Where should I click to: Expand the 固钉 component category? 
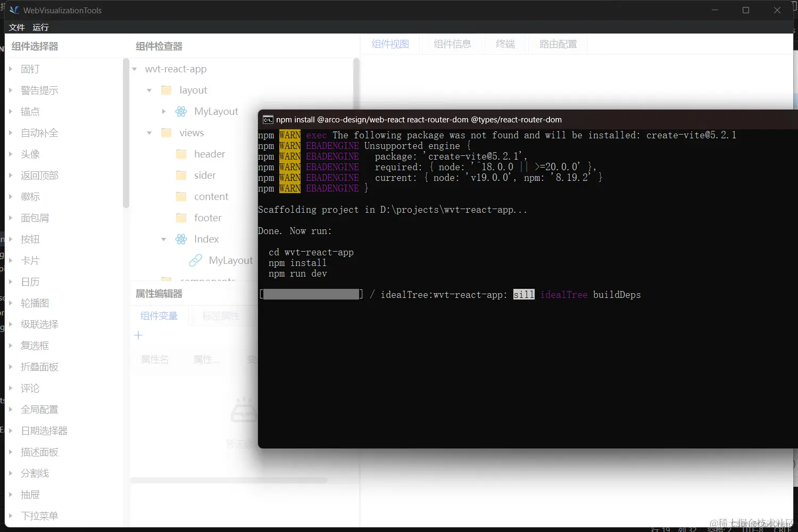[x=10, y=69]
